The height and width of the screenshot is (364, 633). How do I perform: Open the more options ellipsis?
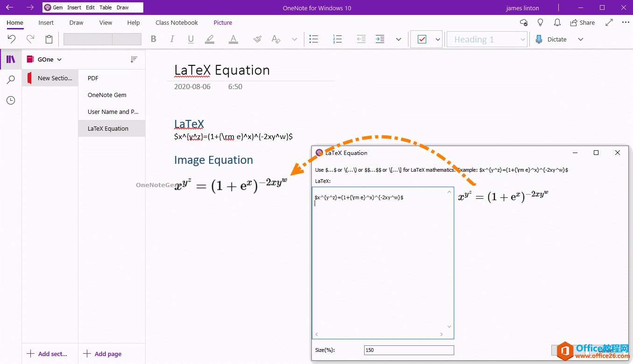click(x=626, y=22)
